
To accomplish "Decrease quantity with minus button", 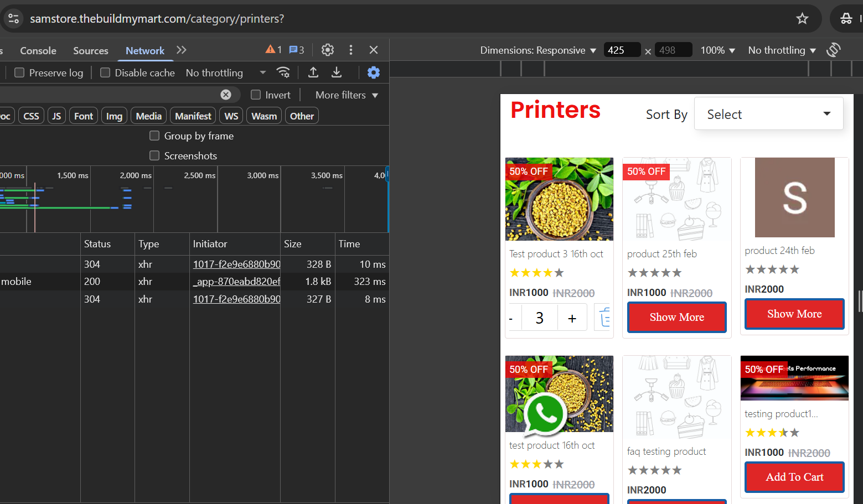I will click(511, 318).
